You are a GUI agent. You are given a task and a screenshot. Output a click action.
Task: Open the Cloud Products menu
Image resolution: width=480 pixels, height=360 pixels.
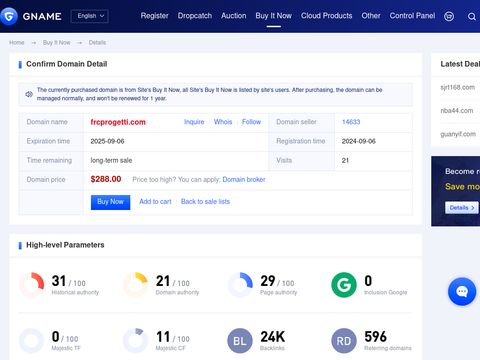[x=327, y=16]
